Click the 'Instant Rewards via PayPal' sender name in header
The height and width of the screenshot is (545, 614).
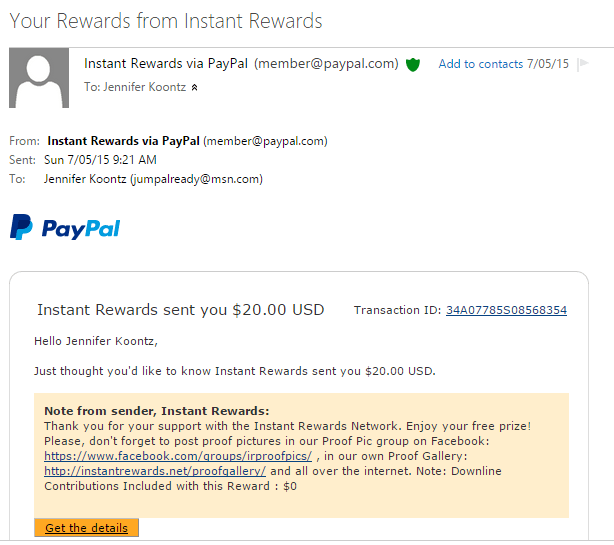(166, 63)
